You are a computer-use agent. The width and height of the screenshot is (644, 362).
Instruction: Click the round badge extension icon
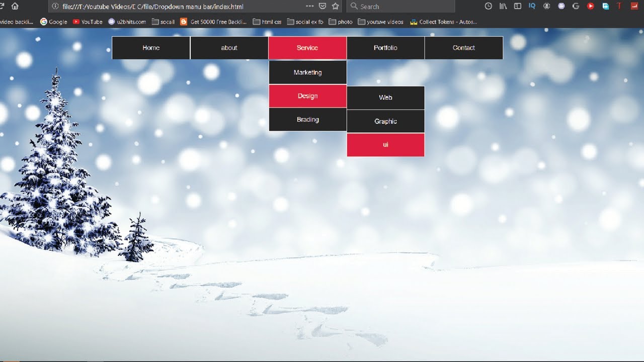pyautogui.click(x=547, y=6)
